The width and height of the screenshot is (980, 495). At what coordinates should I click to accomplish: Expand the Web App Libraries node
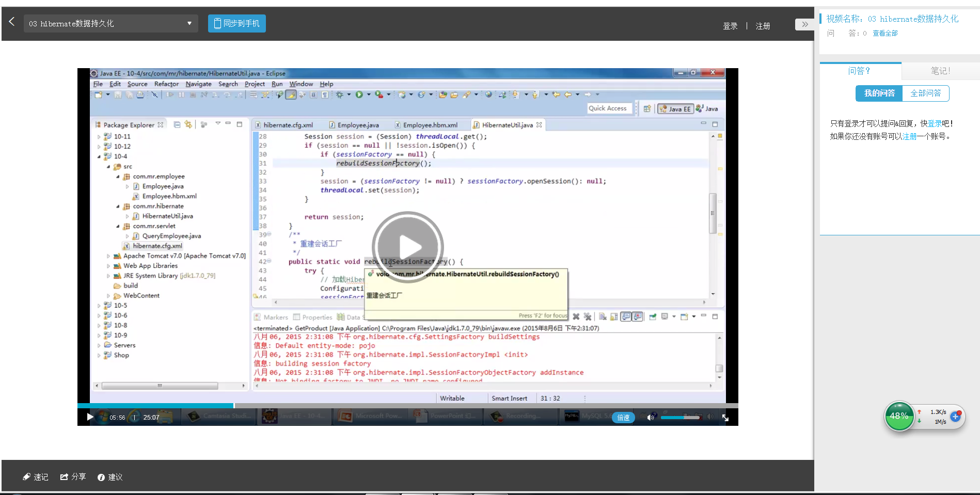pyautogui.click(x=108, y=266)
